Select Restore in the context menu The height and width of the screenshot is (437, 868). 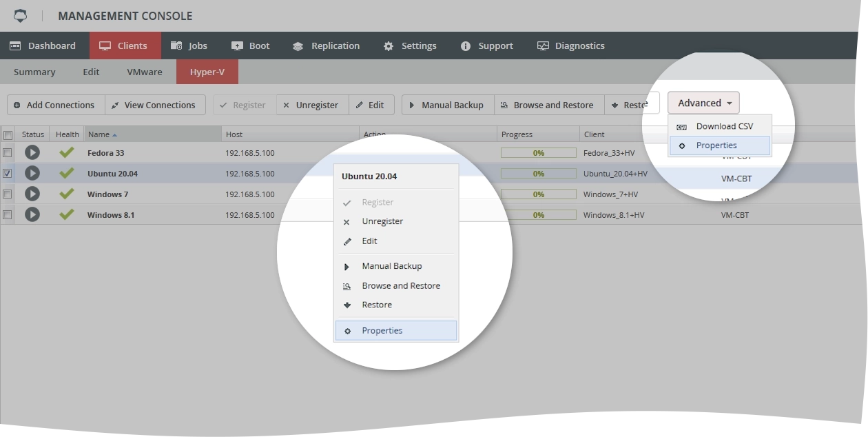tap(396, 305)
